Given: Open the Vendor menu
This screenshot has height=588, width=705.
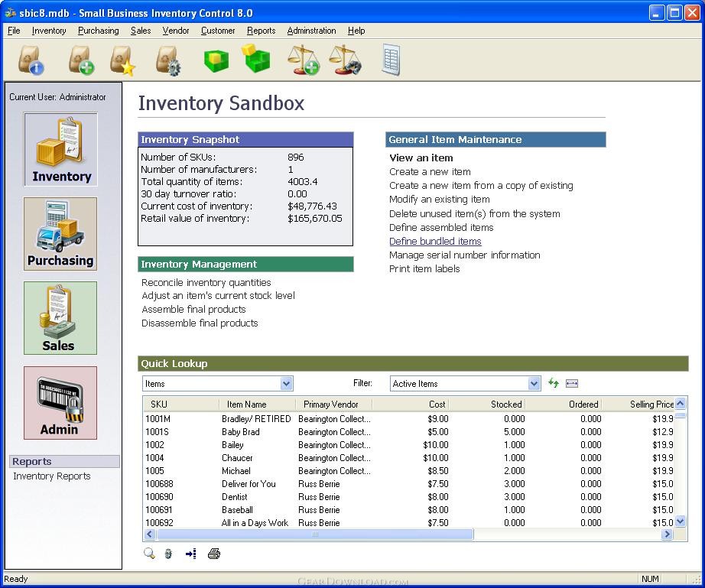Looking at the screenshot, I should 176,31.
